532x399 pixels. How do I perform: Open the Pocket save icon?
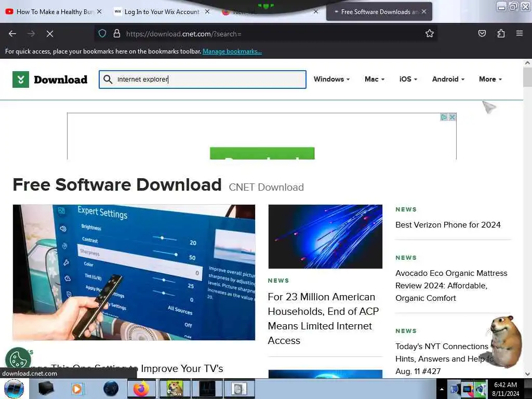pyautogui.click(x=482, y=33)
